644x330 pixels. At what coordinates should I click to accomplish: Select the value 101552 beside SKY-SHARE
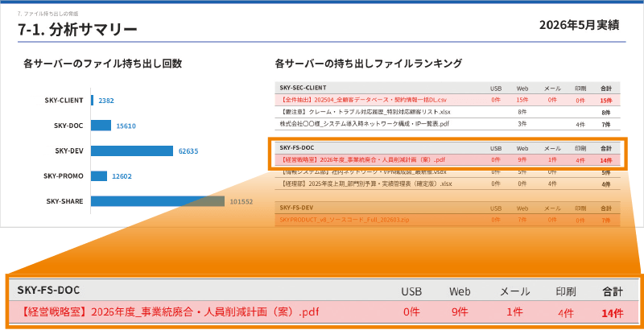coord(241,202)
